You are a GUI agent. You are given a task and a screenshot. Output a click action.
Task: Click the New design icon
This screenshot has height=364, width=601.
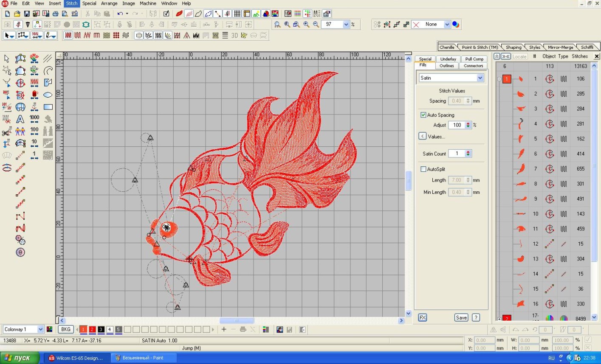[7, 14]
